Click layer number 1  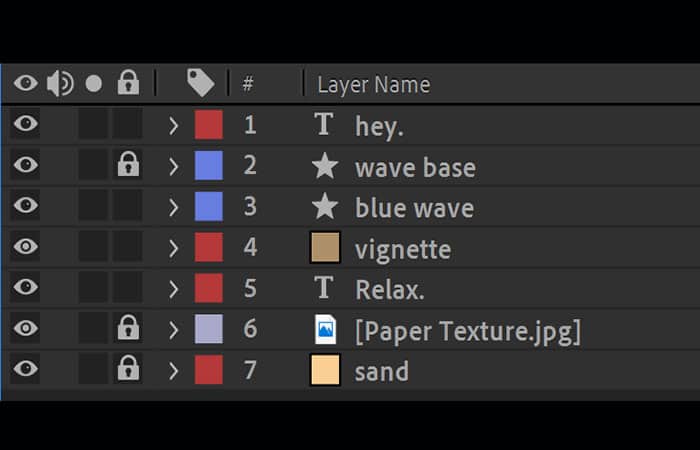pyautogui.click(x=250, y=125)
